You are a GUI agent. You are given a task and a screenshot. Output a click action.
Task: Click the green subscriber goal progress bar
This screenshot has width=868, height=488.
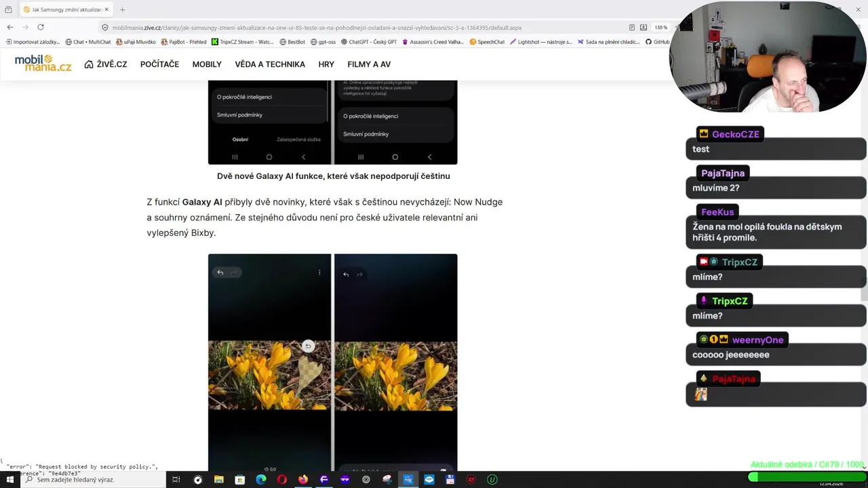pos(807,477)
